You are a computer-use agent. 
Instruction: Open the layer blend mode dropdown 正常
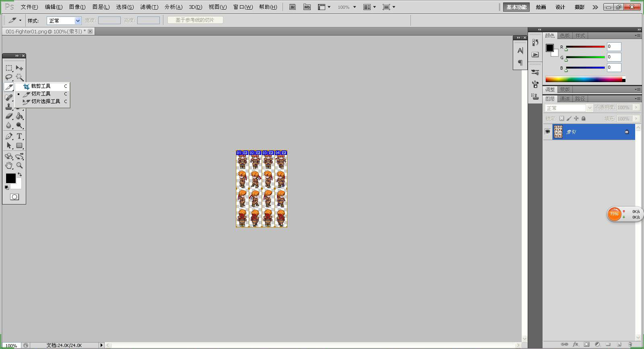[569, 108]
